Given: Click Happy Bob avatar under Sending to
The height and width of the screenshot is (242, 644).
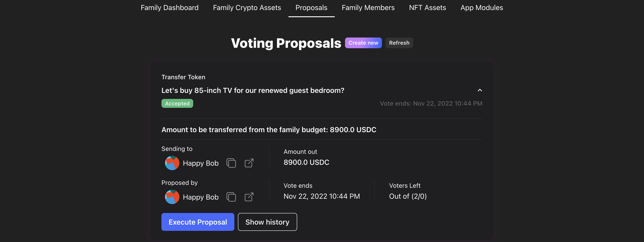Looking at the screenshot, I should [x=172, y=163].
